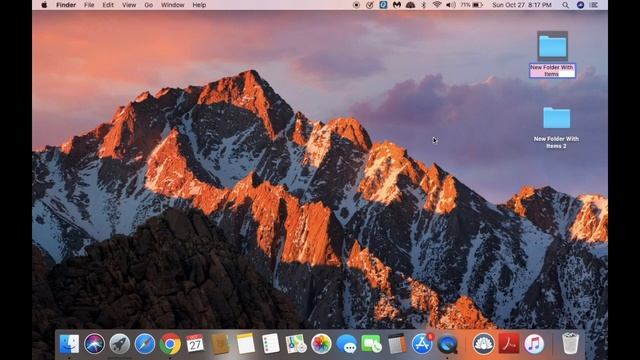
Task: Open Reminders list icon in dock
Action: (x=271, y=344)
